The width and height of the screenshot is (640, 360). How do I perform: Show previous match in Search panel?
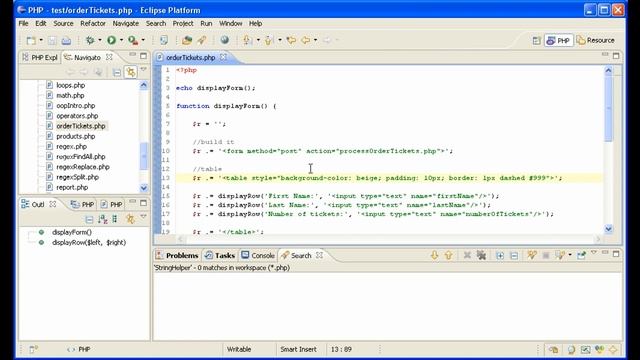(448, 256)
